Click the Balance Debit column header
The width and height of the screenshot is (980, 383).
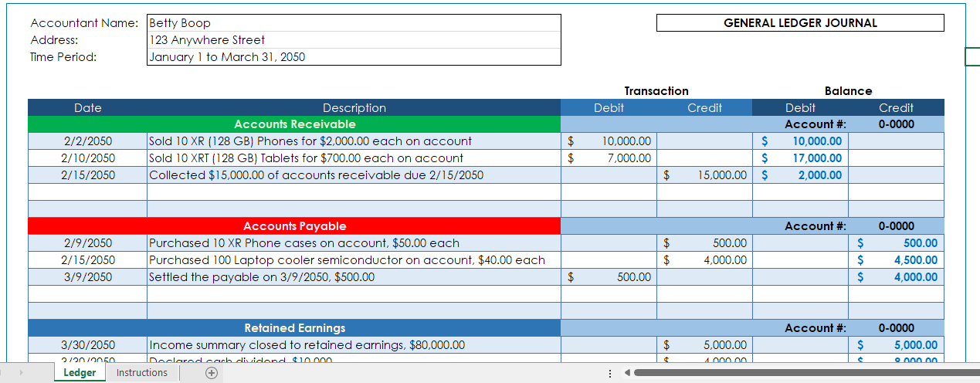coord(800,108)
